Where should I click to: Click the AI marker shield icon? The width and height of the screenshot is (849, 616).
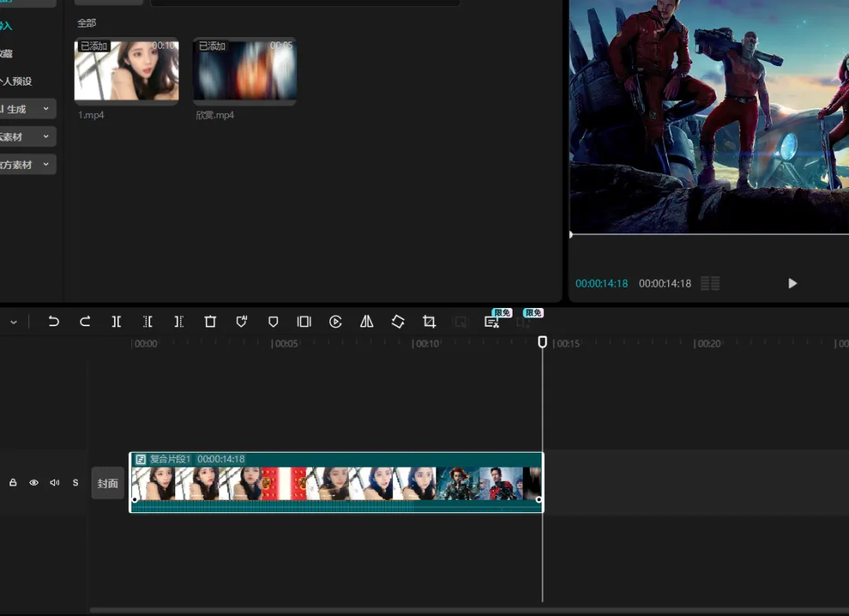[x=241, y=321]
